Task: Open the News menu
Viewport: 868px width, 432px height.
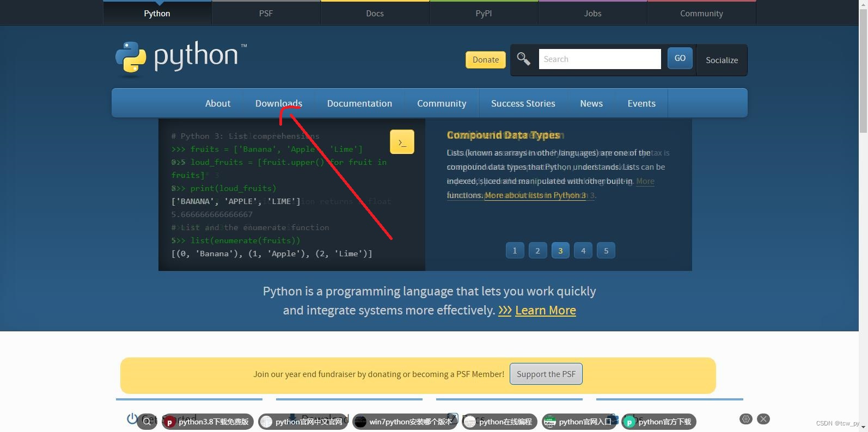Action: [x=591, y=103]
